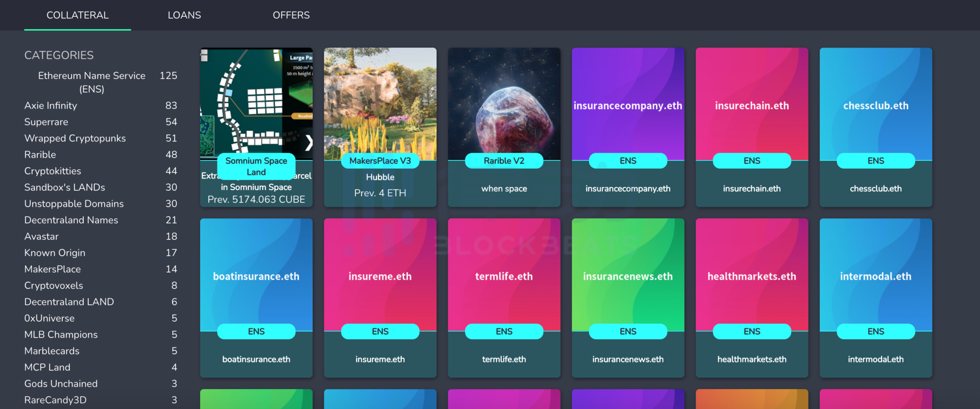Select Decentraland Names category
980x409 pixels.
[101, 220]
